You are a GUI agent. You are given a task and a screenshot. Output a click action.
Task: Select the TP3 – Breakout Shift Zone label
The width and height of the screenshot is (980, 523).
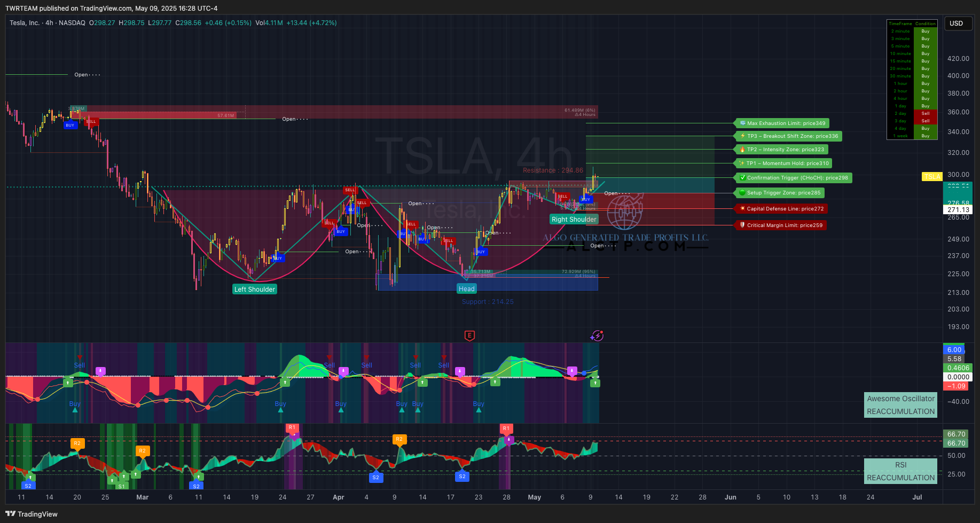788,136
